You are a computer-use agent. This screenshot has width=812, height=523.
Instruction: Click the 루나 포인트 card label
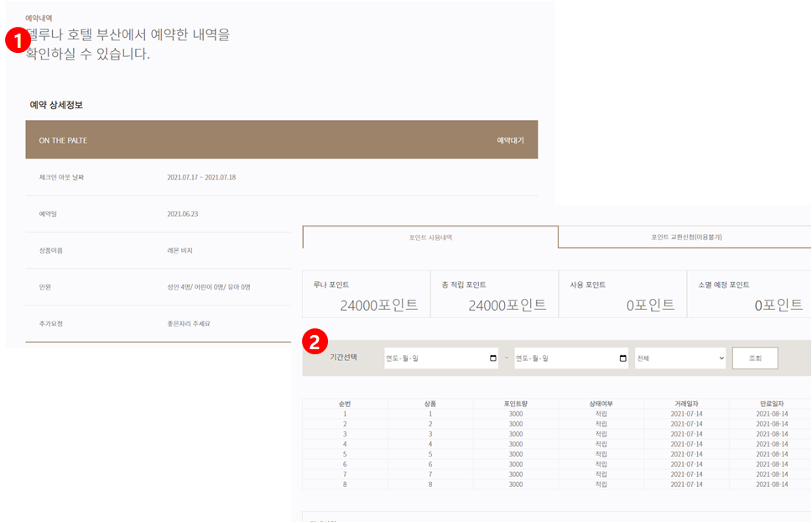coord(331,285)
